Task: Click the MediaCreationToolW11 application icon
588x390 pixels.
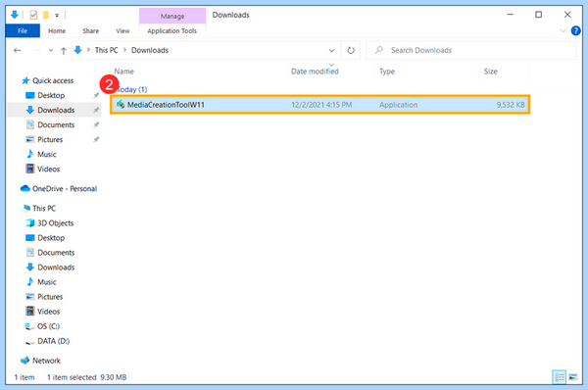Action: pyautogui.click(x=121, y=104)
